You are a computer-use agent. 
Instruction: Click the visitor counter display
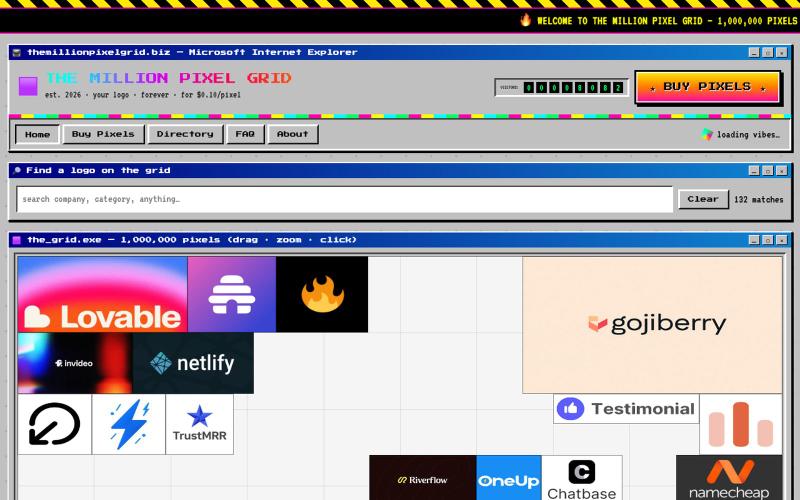pos(561,87)
